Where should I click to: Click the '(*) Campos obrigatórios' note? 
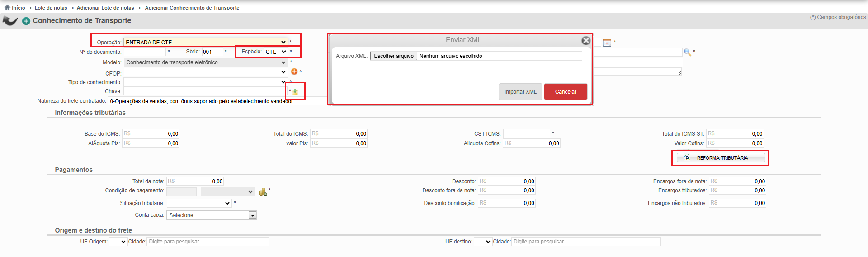838,17
